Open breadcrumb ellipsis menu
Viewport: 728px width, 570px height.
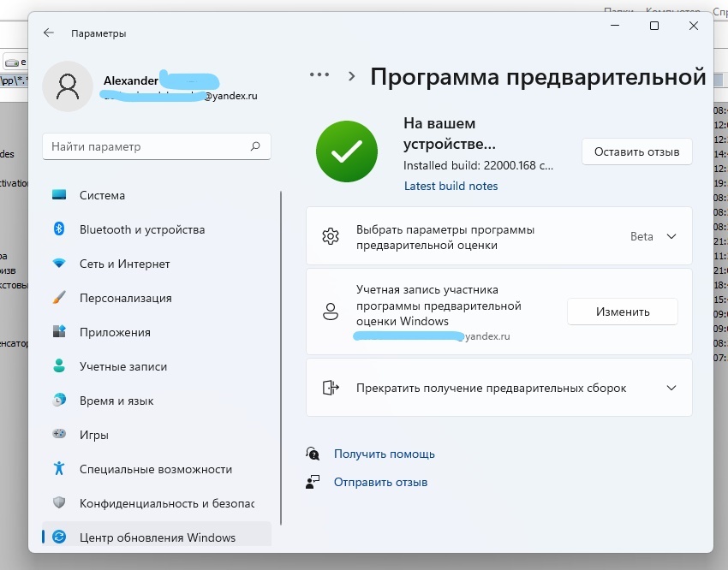319,74
